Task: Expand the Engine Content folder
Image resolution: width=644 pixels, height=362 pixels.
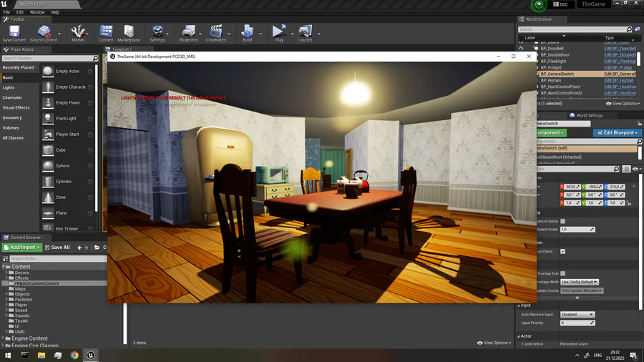Action: point(4,338)
